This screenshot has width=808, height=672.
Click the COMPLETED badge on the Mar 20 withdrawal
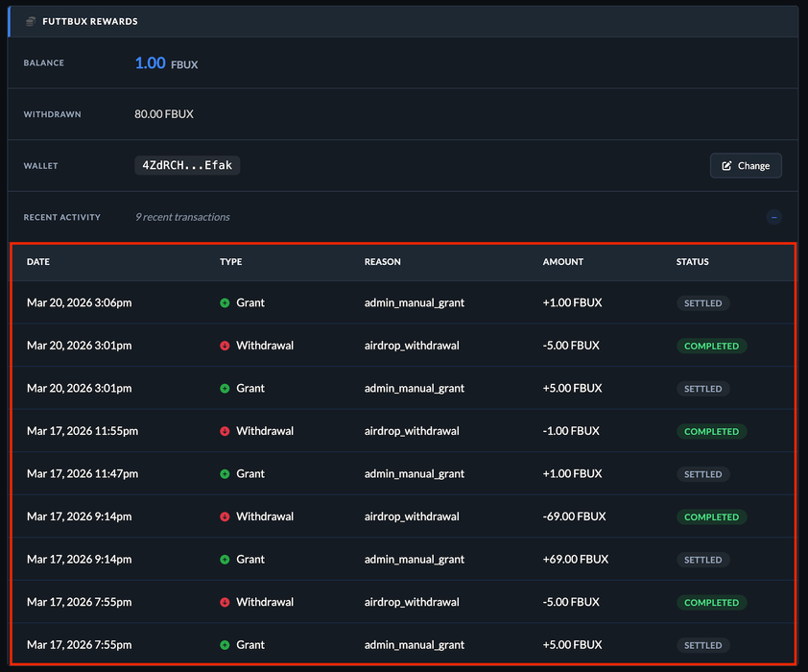point(711,346)
